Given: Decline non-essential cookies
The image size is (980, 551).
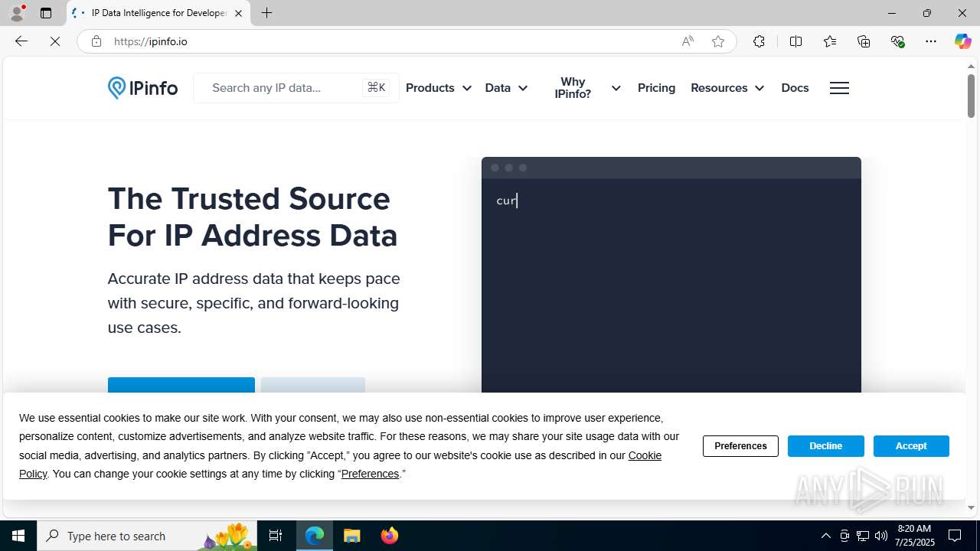Looking at the screenshot, I should click(825, 446).
